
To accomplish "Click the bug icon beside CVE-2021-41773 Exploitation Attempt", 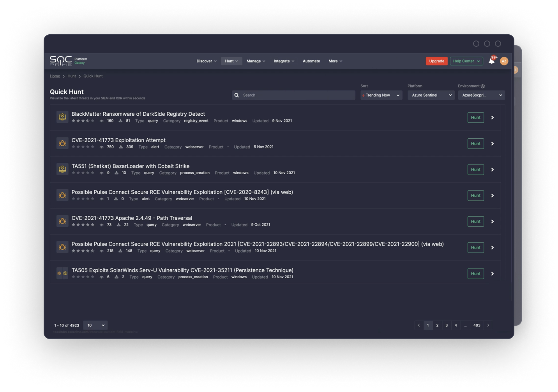I will [62, 143].
